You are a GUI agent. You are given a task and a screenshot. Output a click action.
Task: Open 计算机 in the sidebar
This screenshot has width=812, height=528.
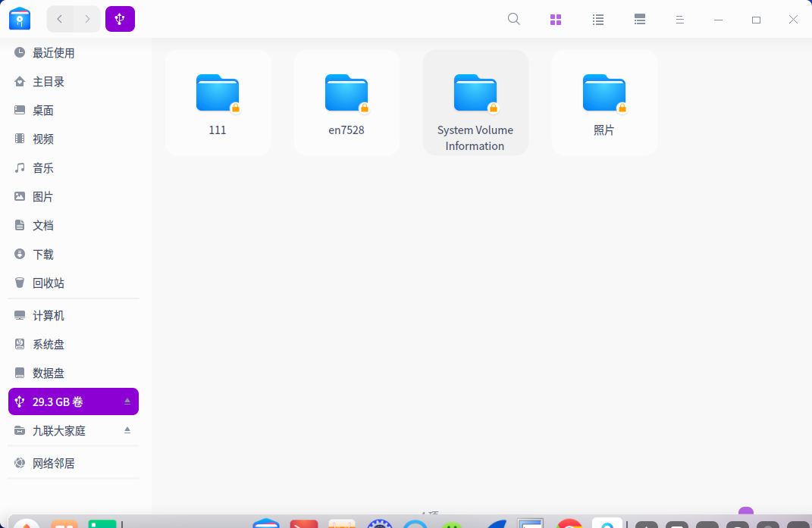74,315
